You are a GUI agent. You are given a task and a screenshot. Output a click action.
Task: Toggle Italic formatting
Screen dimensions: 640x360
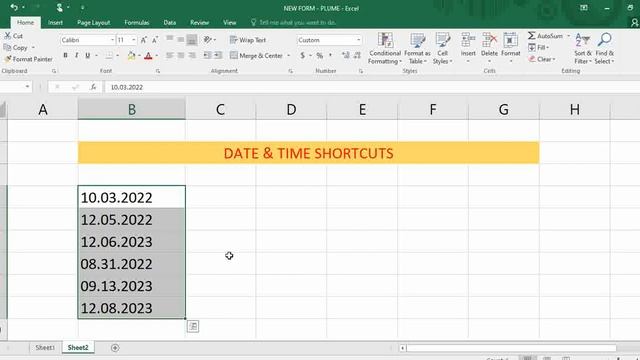pyautogui.click(x=76, y=56)
